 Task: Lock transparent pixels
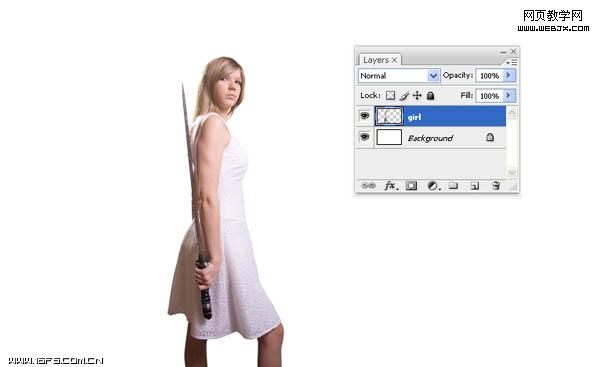[x=390, y=96]
